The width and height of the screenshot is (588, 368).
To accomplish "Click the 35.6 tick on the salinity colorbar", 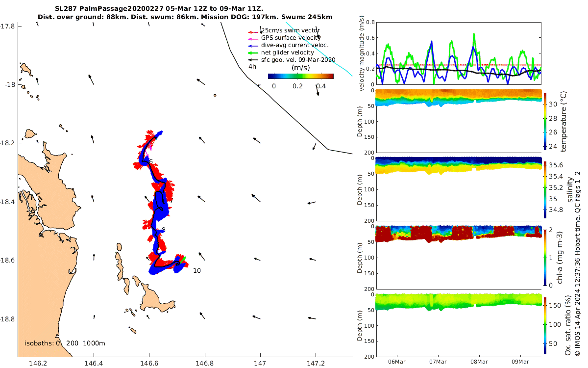I will tap(557, 165).
